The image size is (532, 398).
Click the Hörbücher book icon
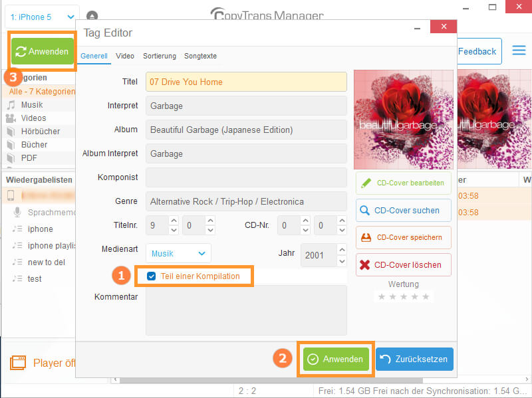coord(11,132)
